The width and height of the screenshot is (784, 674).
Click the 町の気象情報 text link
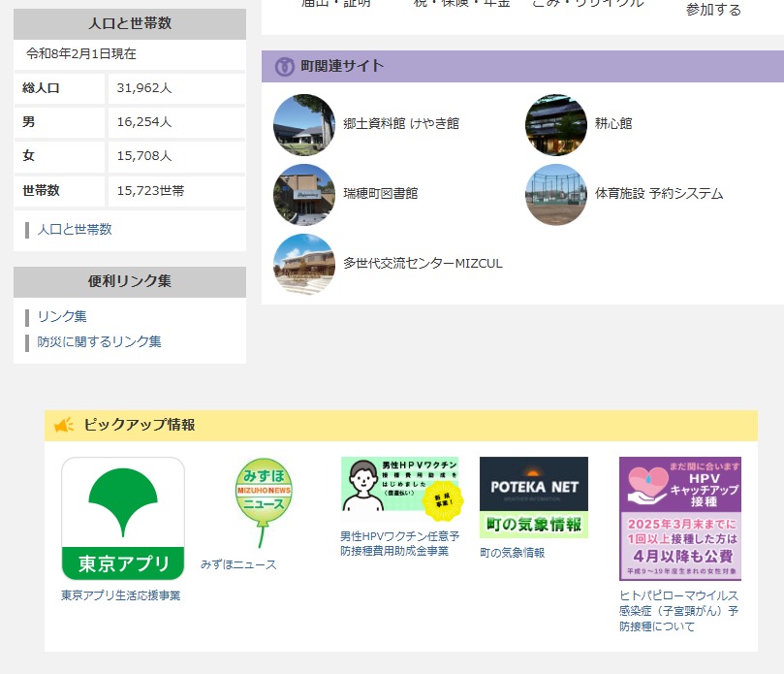click(x=513, y=553)
